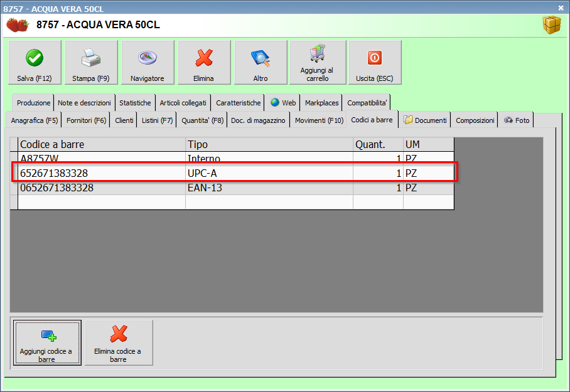Click the quantity cell in the UPC-A row
Screen dimensions: 570x392
click(x=378, y=173)
